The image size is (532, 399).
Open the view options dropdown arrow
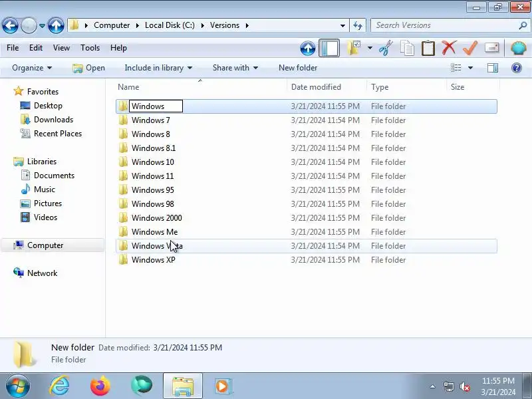(x=470, y=68)
